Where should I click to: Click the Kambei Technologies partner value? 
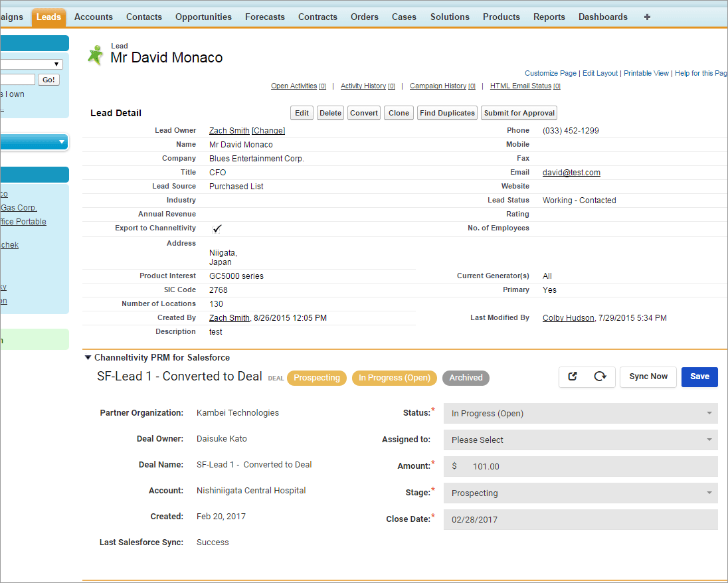[238, 412]
